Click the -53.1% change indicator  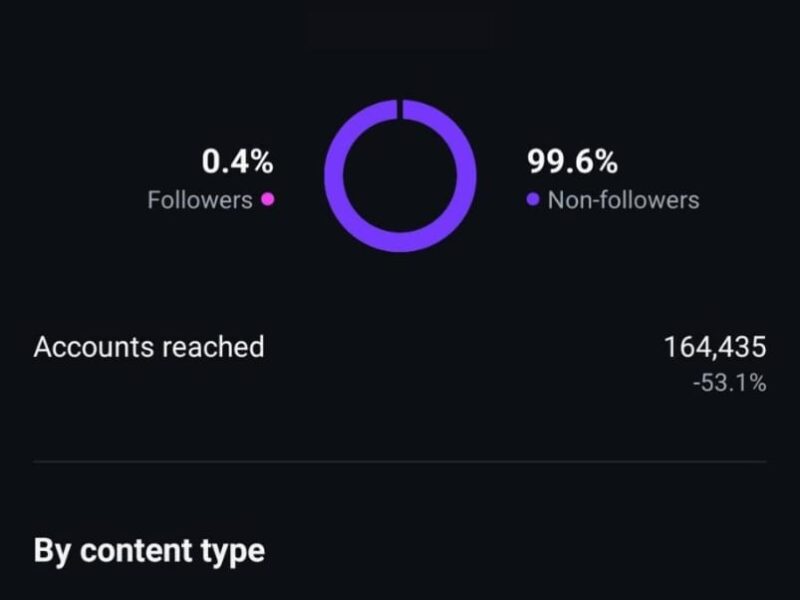point(729,382)
